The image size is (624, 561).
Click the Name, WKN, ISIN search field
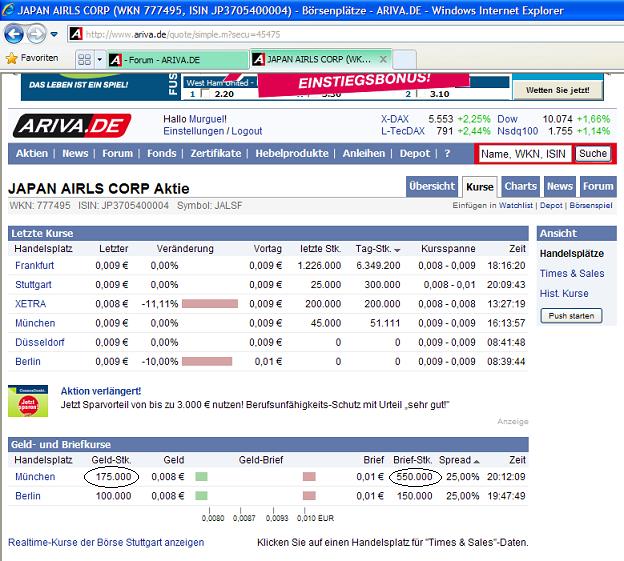(523, 154)
